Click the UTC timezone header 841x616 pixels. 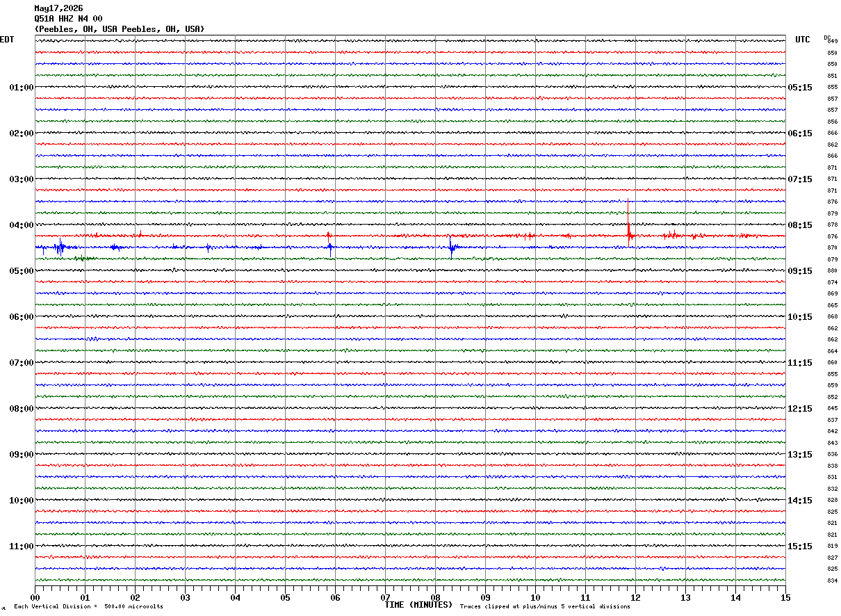pos(803,40)
